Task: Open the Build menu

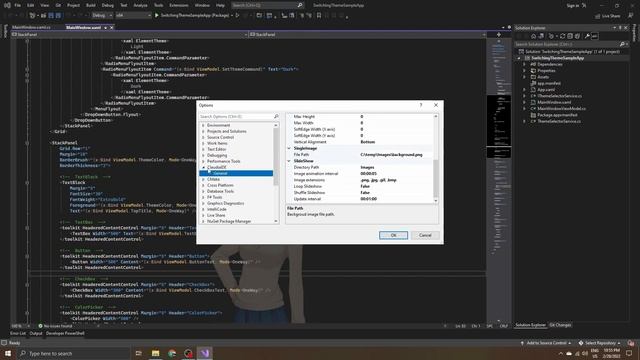Action: click(91, 5)
